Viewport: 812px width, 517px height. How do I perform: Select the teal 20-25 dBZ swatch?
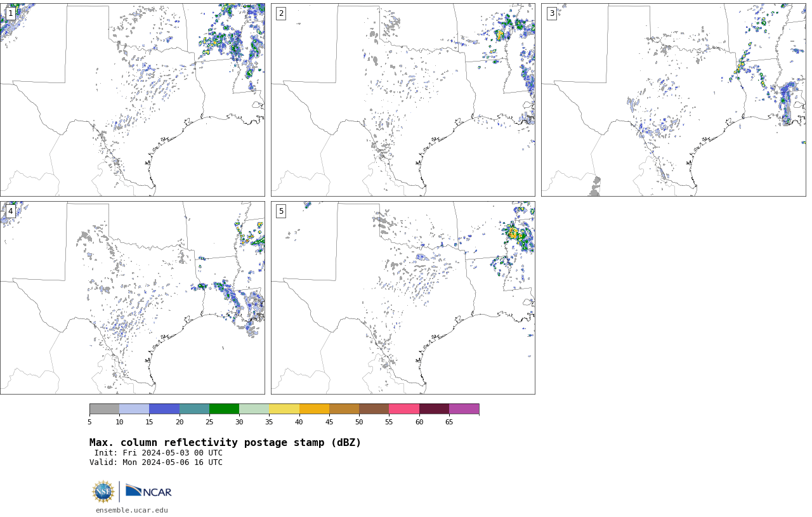(x=194, y=409)
